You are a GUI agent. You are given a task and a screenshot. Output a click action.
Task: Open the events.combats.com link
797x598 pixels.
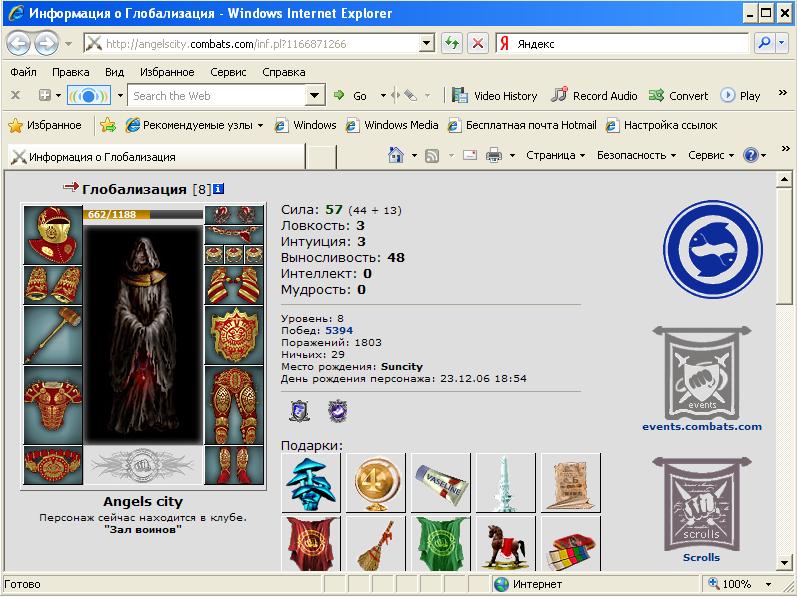pos(702,427)
